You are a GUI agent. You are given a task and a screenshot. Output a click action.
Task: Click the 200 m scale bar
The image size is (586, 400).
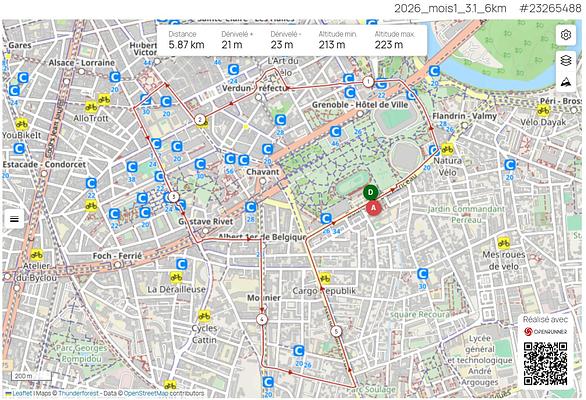tap(31, 376)
